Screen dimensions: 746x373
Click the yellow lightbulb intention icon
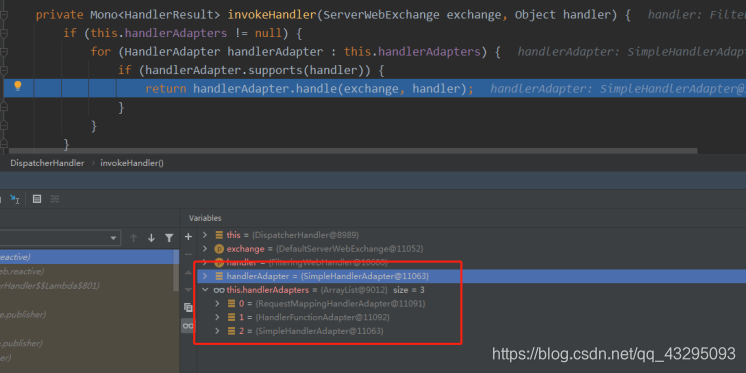(18, 86)
